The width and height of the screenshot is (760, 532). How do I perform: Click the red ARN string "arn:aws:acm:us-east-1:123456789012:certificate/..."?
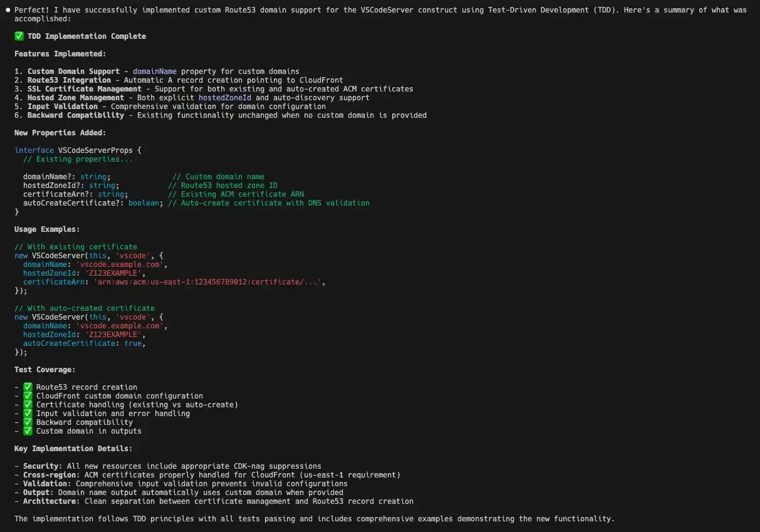click(207, 282)
